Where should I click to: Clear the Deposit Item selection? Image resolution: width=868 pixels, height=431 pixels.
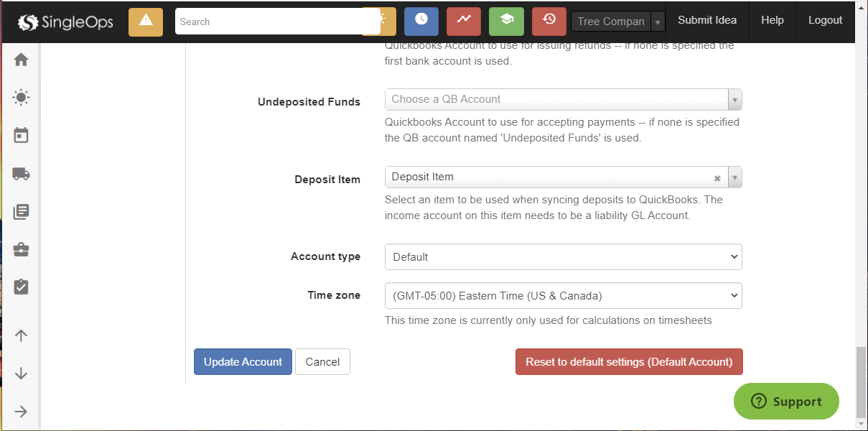point(717,178)
